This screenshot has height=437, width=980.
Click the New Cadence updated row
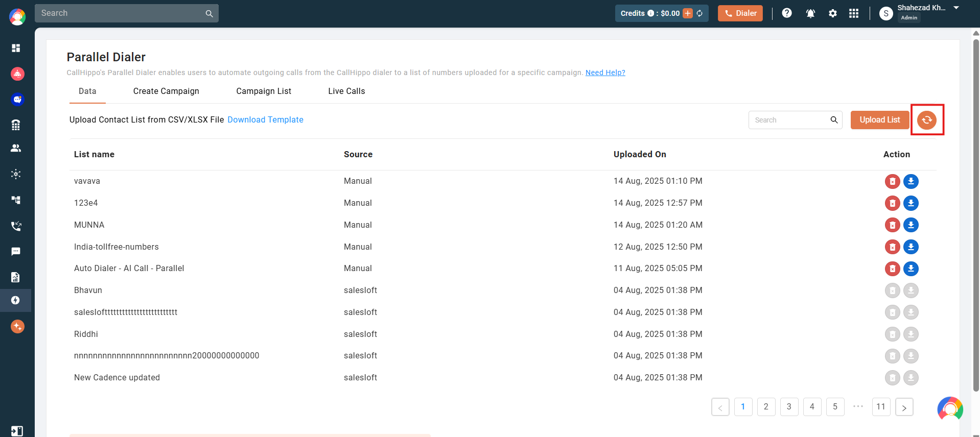pyautogui.click(x=503, y=378)
